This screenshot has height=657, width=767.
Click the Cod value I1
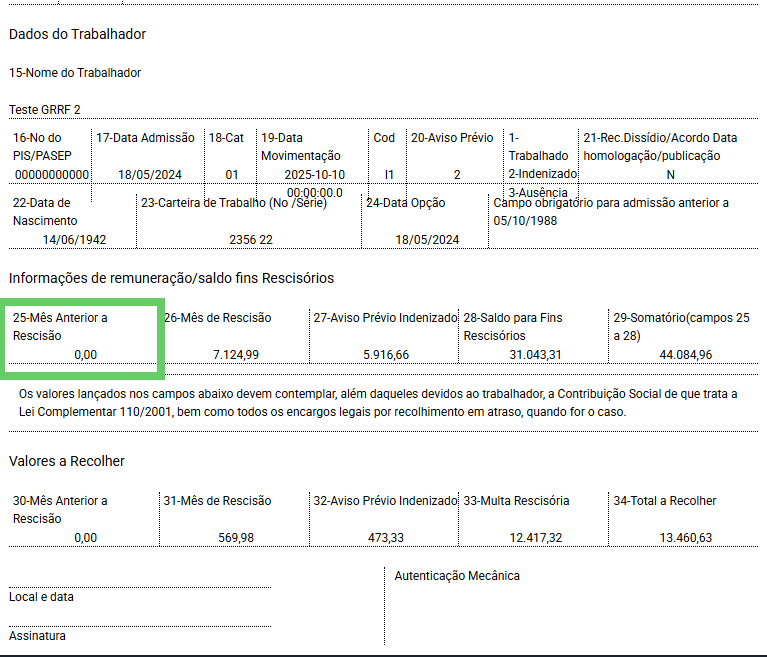(389, 175)
